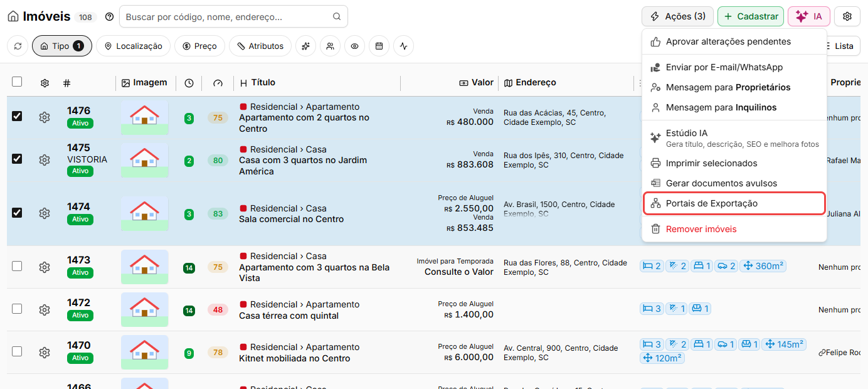Click the title 'Casa térrea com quintal'
Image resolution: width=868 pixels, height=389 pixels.
pos(289,316)
